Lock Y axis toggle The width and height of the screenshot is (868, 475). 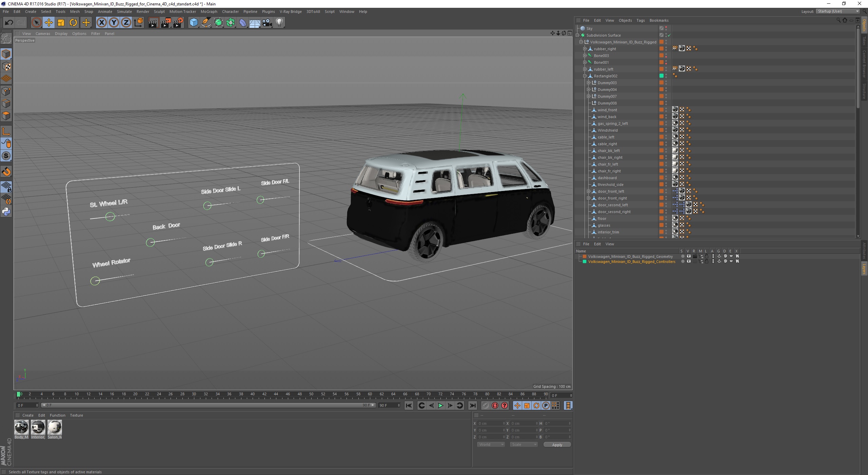[114, 23]
